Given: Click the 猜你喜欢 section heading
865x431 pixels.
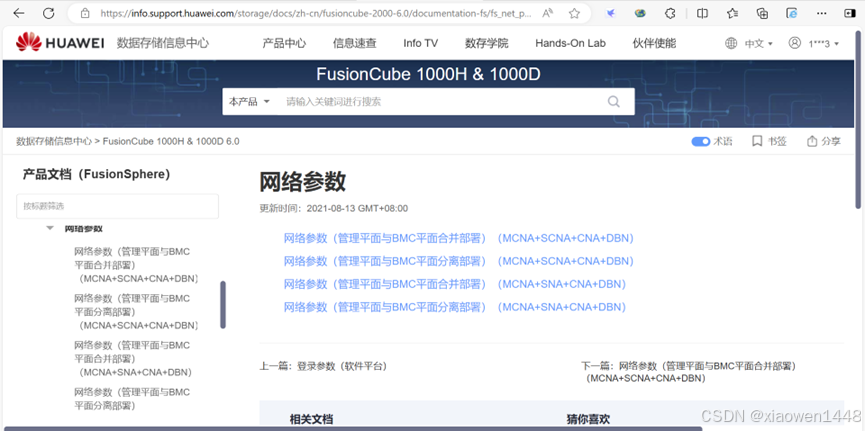Looking at the screenshot, I should [x=588, y=419].
